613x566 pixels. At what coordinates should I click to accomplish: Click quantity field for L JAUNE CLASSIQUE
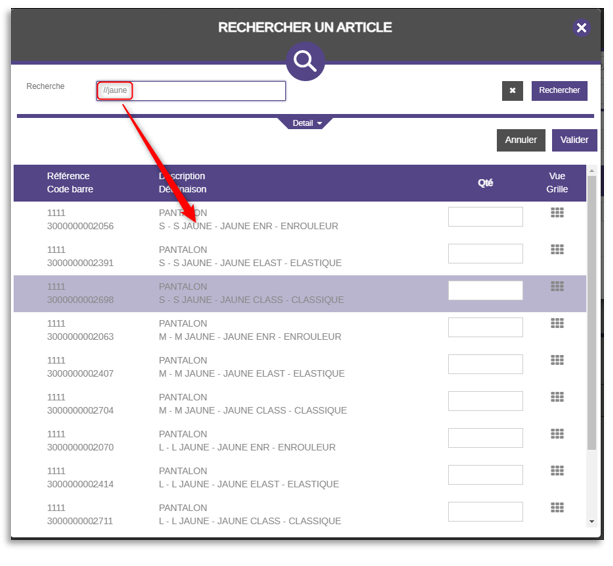pos(485,512)
